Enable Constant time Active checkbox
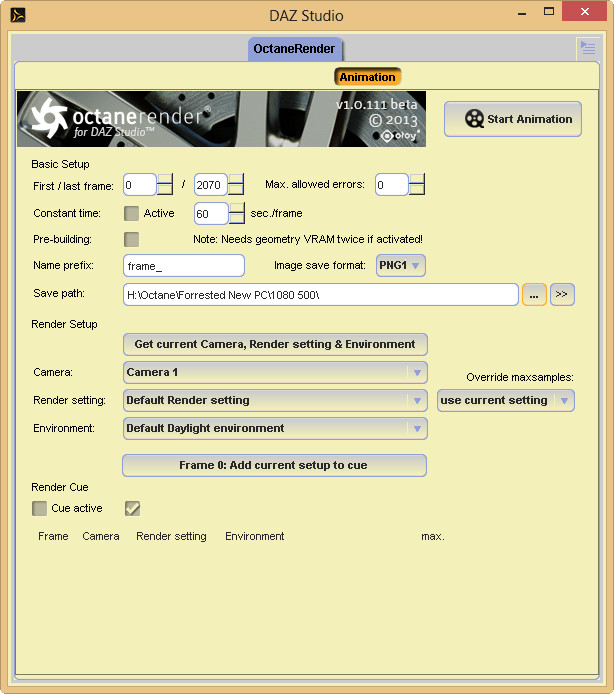 [131, 213]
